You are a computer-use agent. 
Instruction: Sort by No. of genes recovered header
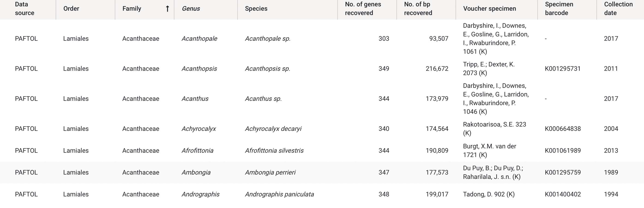(x=363, y=9)
